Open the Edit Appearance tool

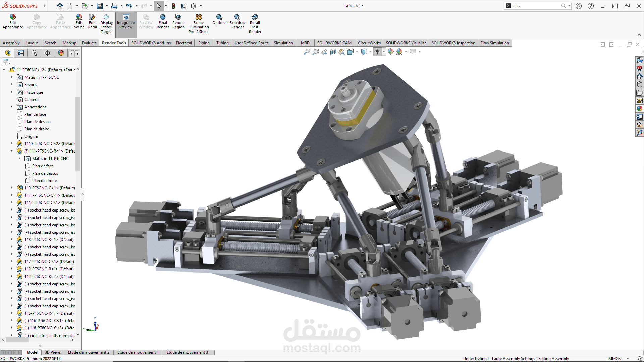(12, 22)
